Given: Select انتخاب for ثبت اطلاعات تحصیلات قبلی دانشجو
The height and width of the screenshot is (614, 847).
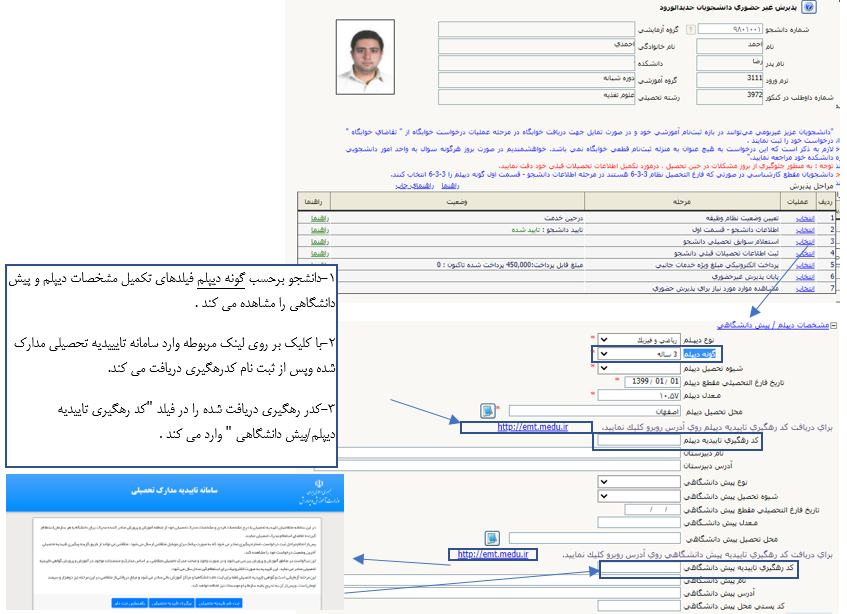Looking at the screenshot, I should point(805,253).
